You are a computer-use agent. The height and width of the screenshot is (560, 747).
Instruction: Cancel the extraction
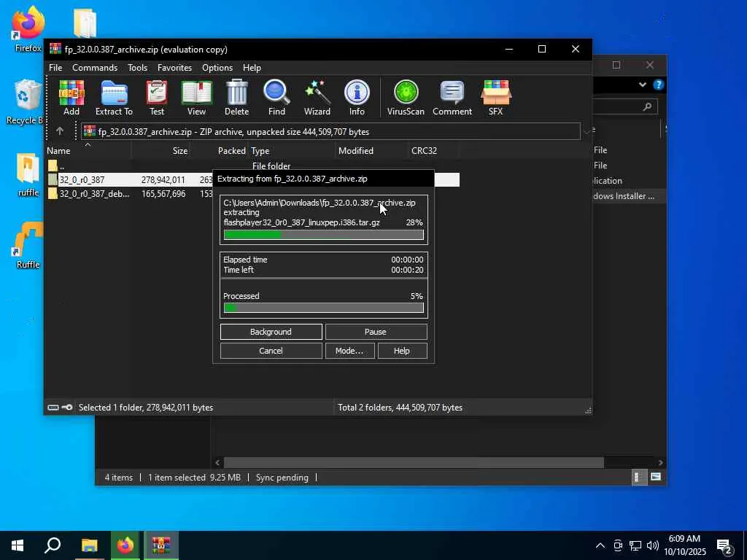click(x=271, y=351)
